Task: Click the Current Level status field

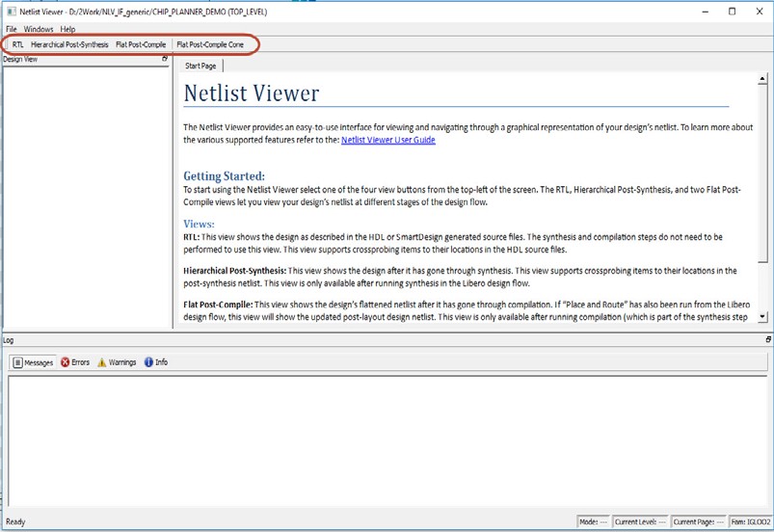Action: click(639, 520)
